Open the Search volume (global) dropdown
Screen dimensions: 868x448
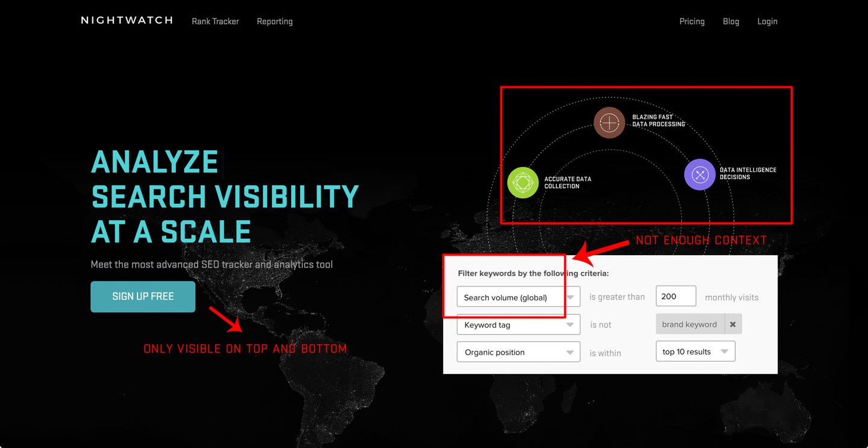pos(518,297)
